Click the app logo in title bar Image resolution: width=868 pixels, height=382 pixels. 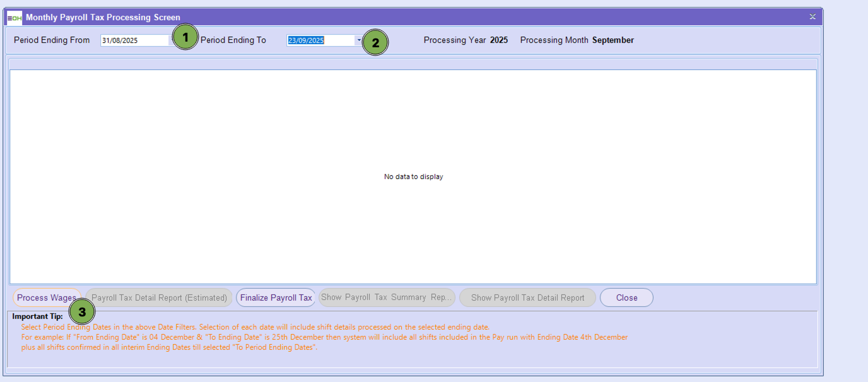click(x=15, y=18)
